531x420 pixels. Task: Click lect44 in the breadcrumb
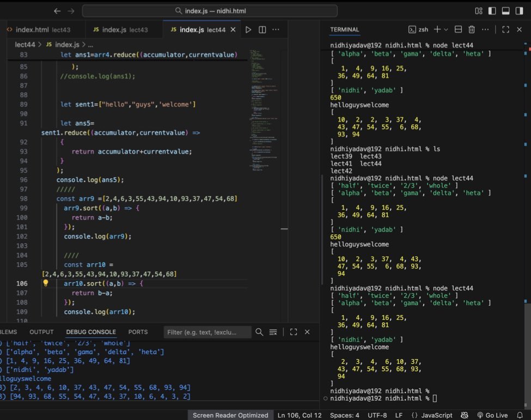25,44
